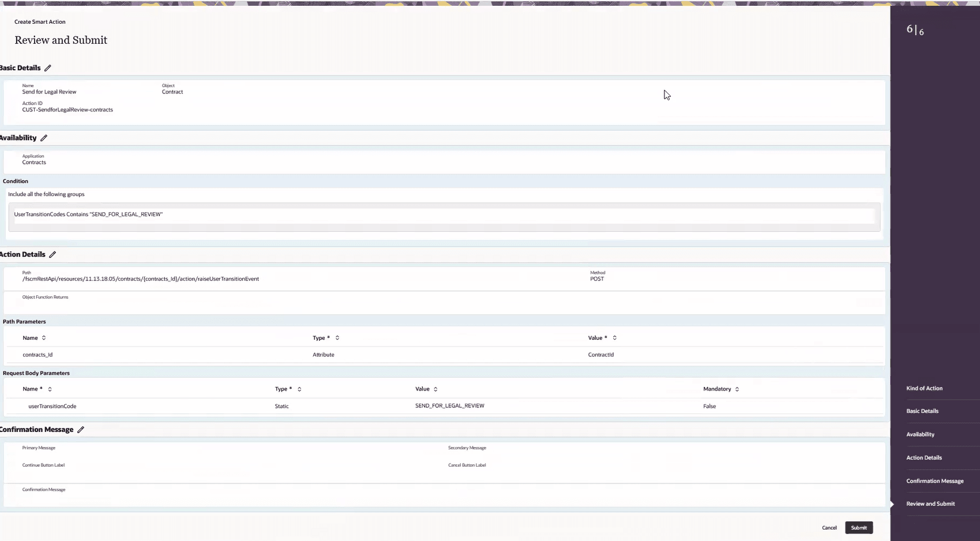Go to Availability step
Image resolution: width=980 pixels, height=541 pixels.
coord(920,434)
